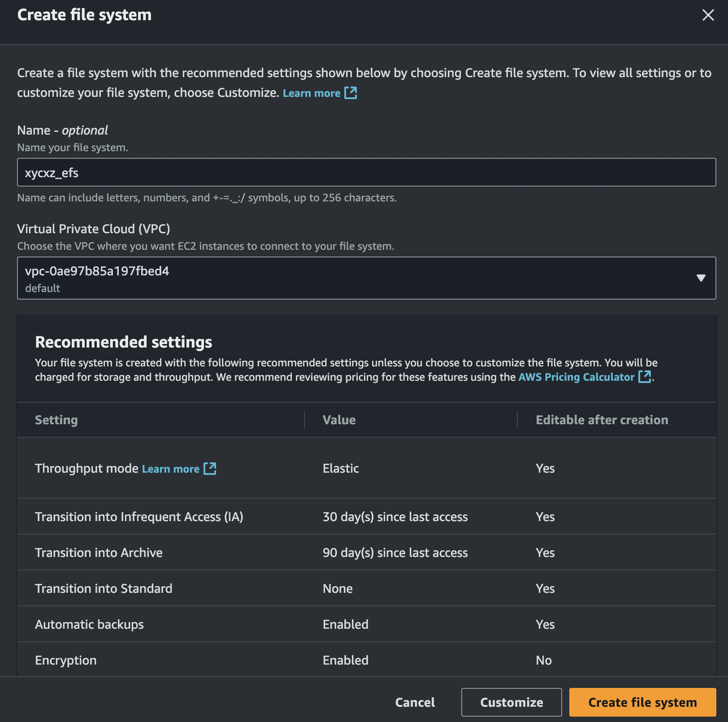Image resolution: width=728 pixels, height=722 pixels.
Task: Click the Elastic throughput value cell
Action: (x=341, y=469)
